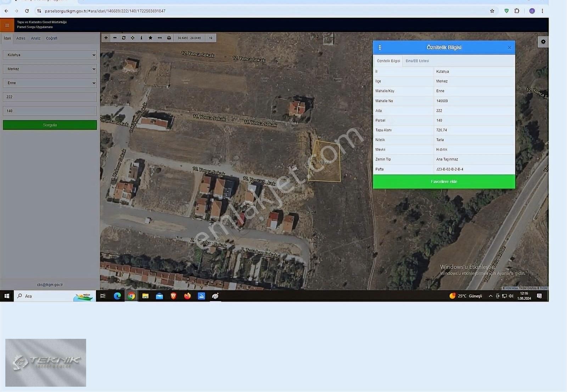This screenshot has height=392, width=567.
Task: Click the zoom level 19 indicator
Action: (210, 38)
